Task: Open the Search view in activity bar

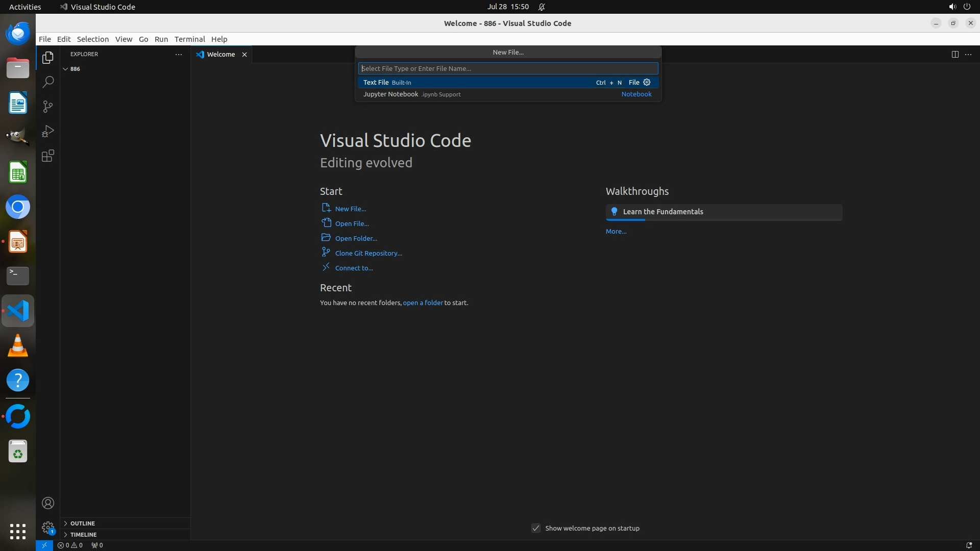Action: click(x=48, y=82)
